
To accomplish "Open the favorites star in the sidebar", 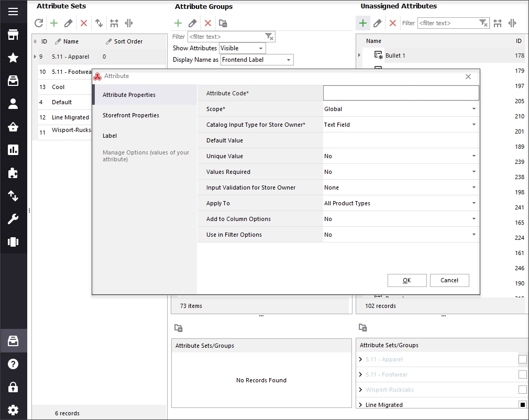I will [13, 58].
